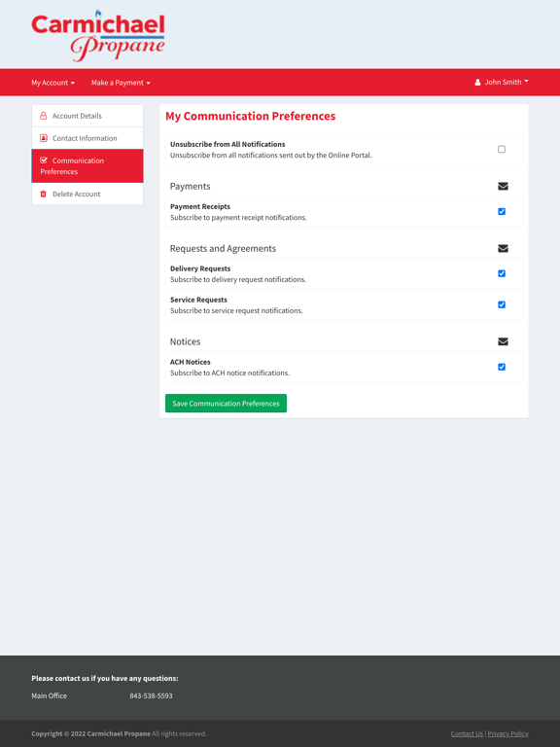This screenshot has height=747, width=560.
Task: Click the envelope icon in Payments section
Action: point(503,187)
